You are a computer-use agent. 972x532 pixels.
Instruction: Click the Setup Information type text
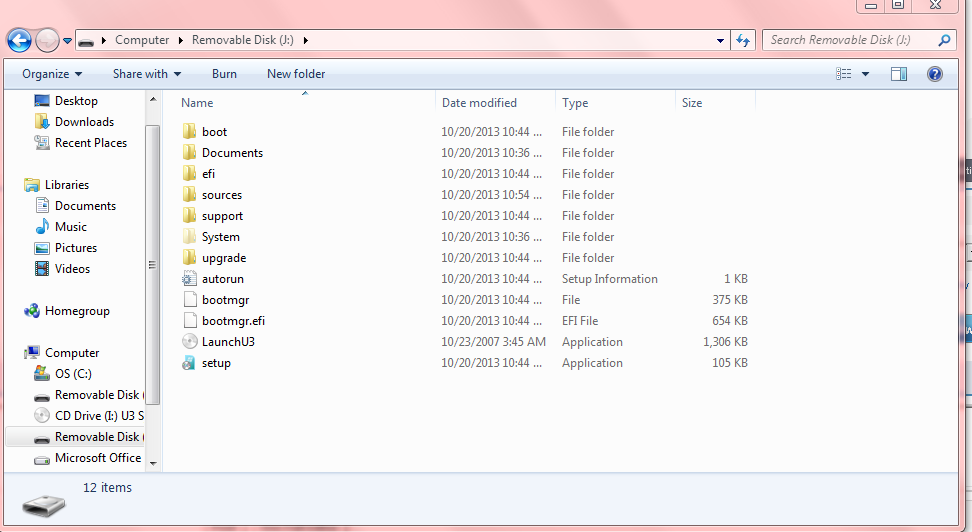609,279
